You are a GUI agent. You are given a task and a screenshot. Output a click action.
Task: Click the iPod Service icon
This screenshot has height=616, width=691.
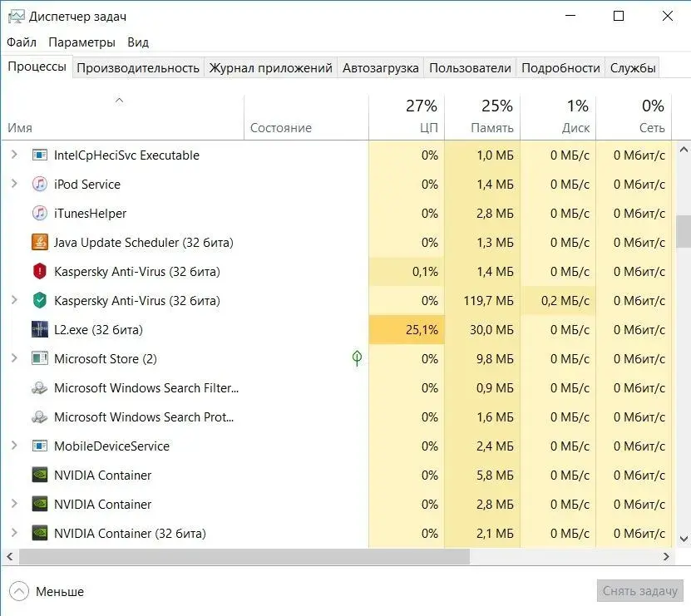[x=40, y=185]
